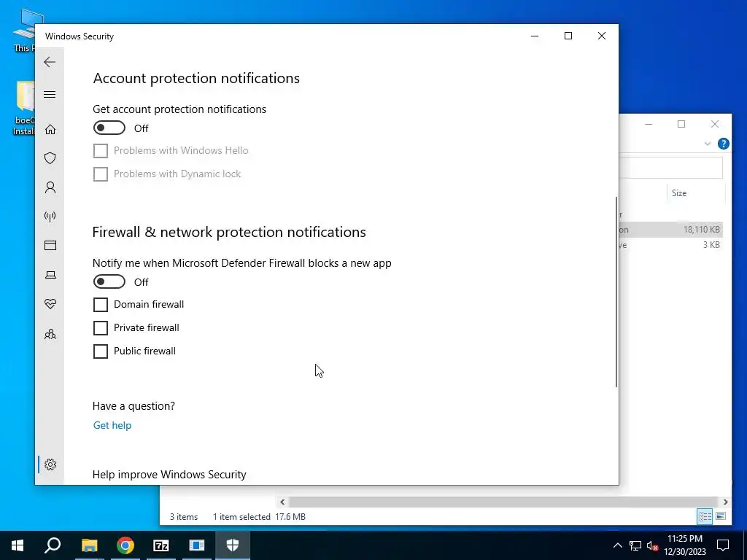The width and height of the screenshot is (747, 560).
Task: Open Family options people icon
Action: [50, 334]
